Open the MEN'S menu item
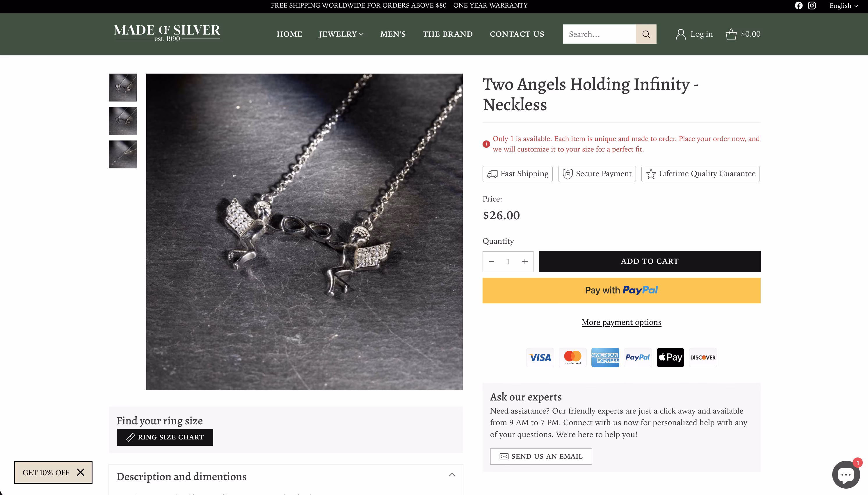The image size is (868, 495). tap(393, 34)
